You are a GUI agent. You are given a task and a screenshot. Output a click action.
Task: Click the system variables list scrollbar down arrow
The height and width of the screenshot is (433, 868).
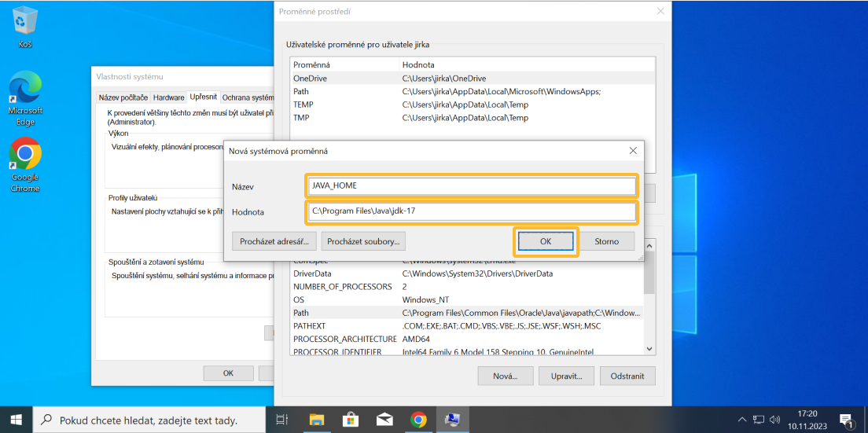click(x=649, y=348)
